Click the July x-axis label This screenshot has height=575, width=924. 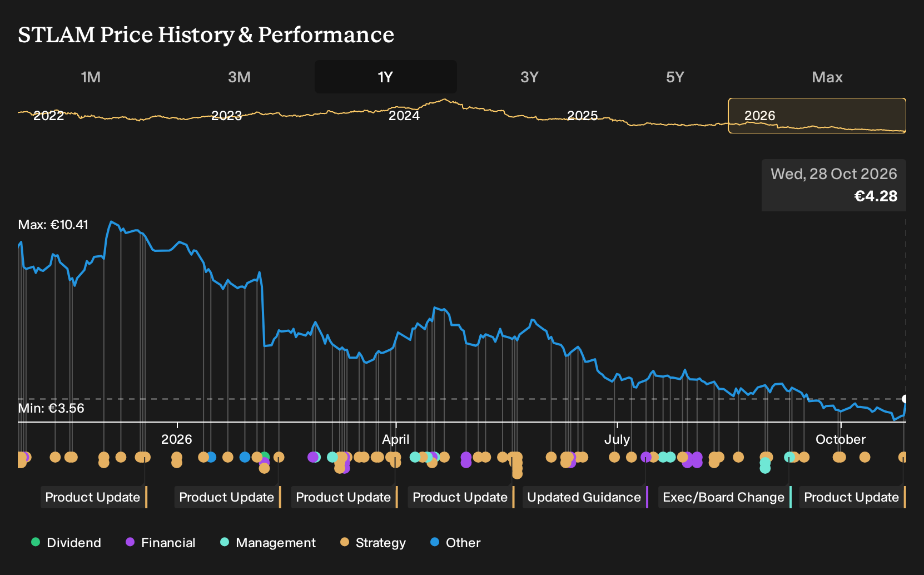(617, 439)
